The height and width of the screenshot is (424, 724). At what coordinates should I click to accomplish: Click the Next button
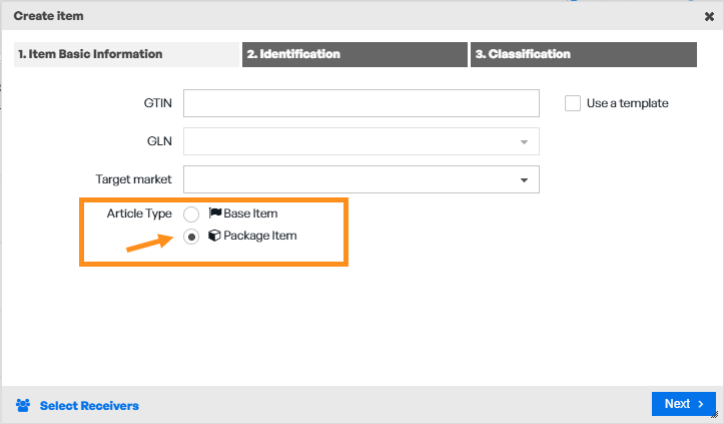tap(683, 404)
